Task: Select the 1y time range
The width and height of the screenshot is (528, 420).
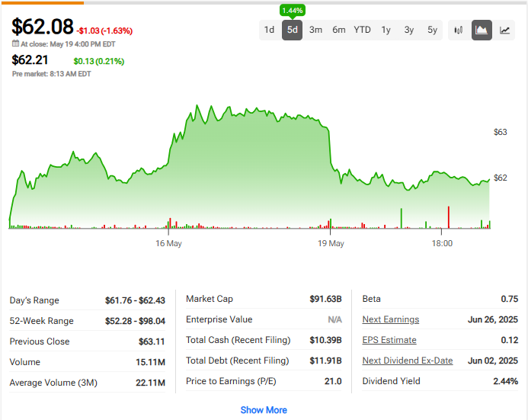Action: 386,30
